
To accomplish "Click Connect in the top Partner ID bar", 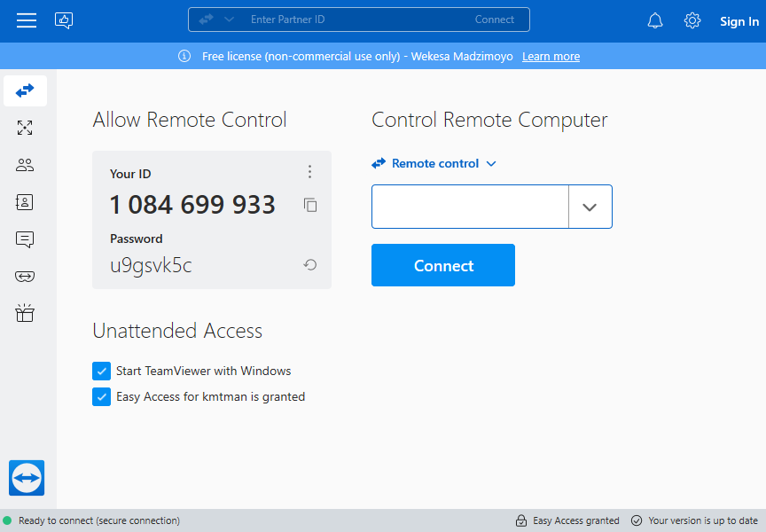I will point(495,20).
